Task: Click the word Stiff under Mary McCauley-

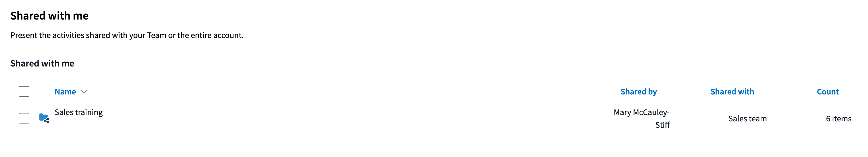Action: click(663, 125)
